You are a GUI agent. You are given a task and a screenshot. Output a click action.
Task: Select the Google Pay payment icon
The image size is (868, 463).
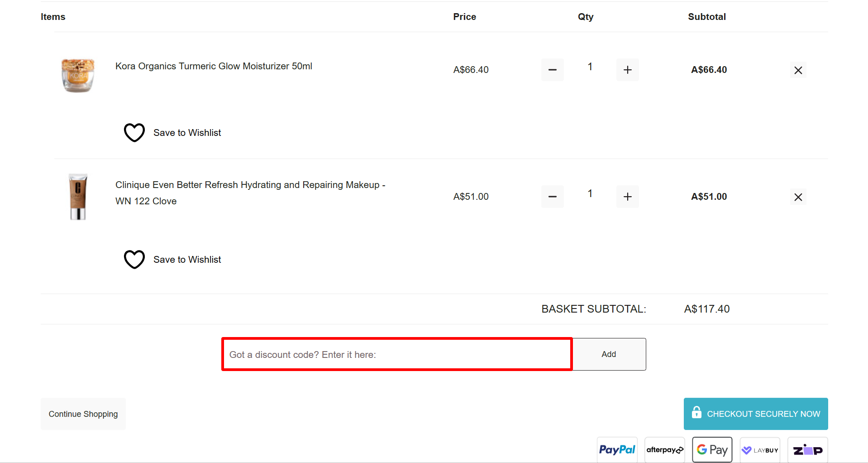pos(711,449)
